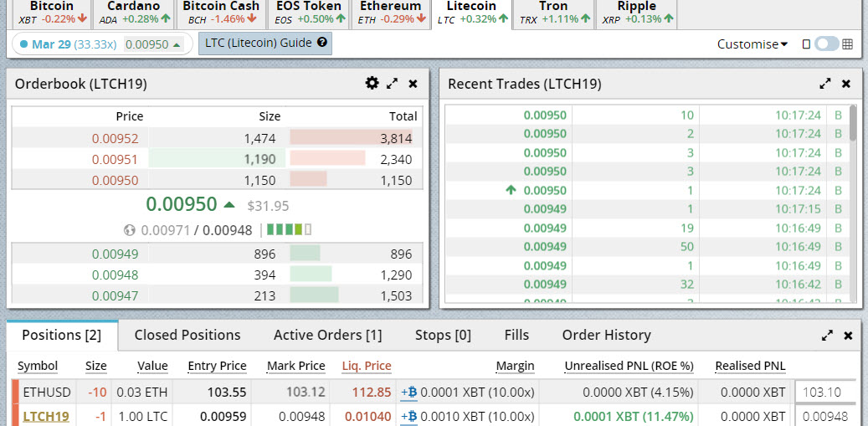868x426 pixels.
Task: Click the ETHUSD close price field 103.10
Action: (x=827, y=393)
